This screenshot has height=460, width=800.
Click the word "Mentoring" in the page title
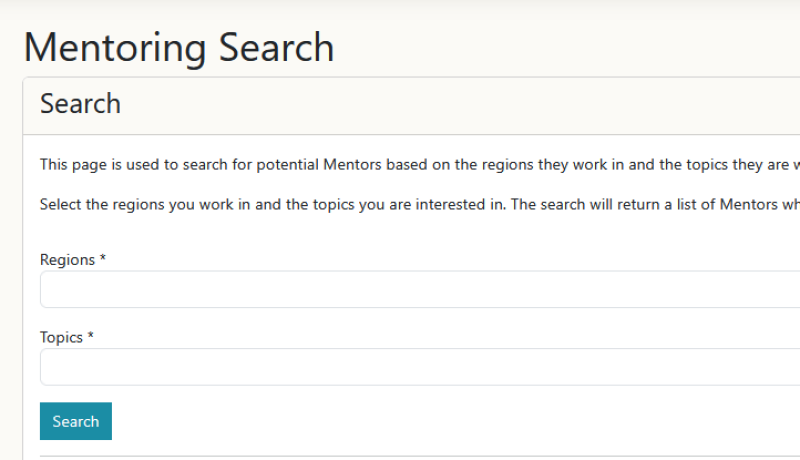(116, 47)
